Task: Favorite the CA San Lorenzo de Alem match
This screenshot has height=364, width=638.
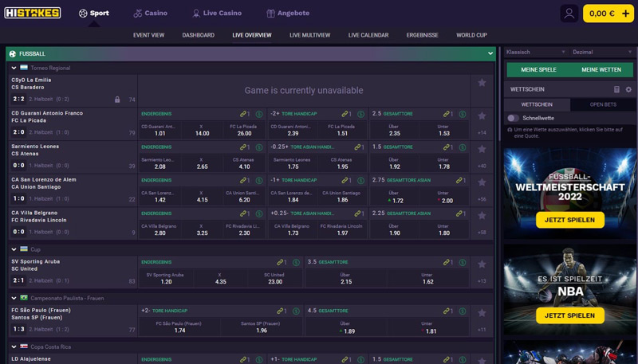Action: tap(482, 183)
